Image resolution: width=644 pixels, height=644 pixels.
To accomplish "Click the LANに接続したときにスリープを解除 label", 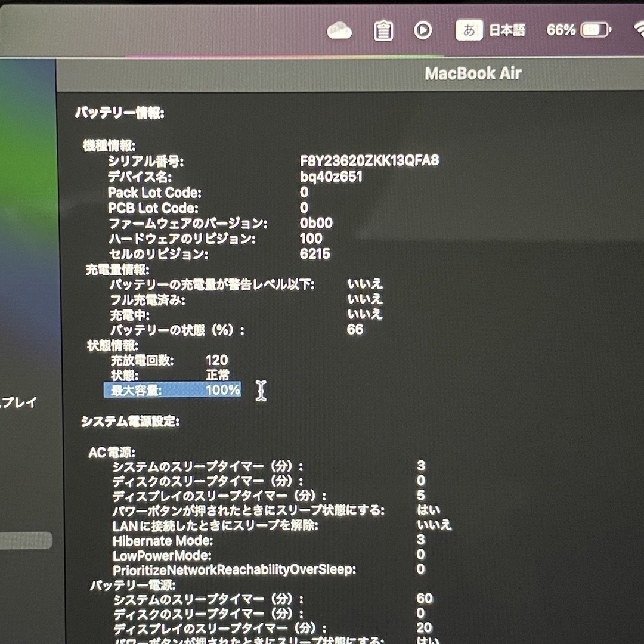I will (x=215, y=525).
